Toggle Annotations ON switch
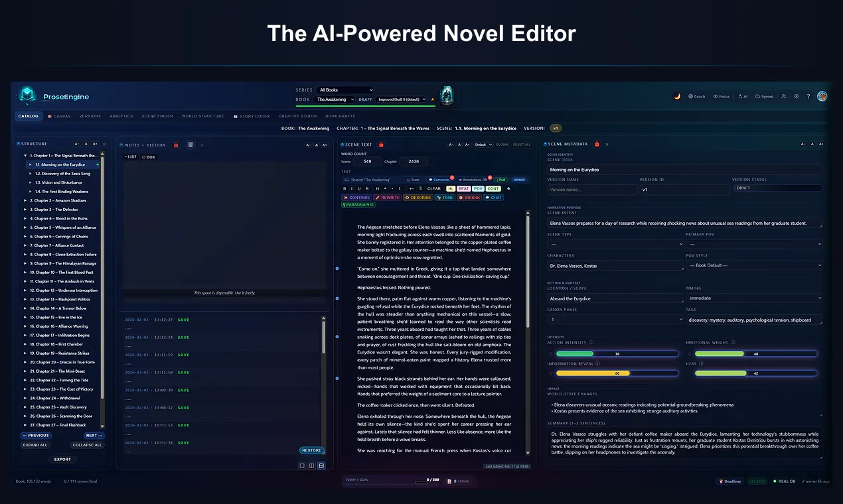843x504 pixels. pyautogui.click(x=474, y=180)
